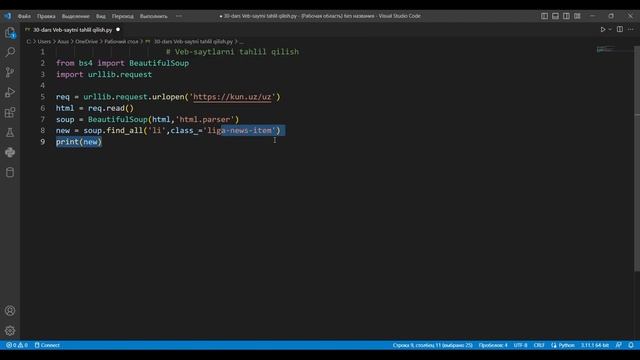This screenshot has height=360, width=640.
Task: Place cursor on line number 4
Action: tap(42, 85)
